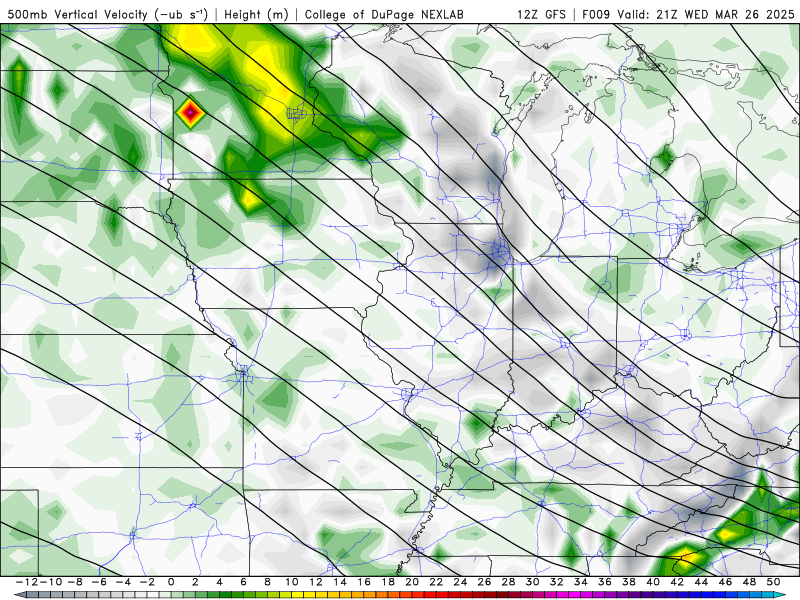Click the colorbar label "-12"
Viewport: 800px width, 600px height.
click(27, 582)
